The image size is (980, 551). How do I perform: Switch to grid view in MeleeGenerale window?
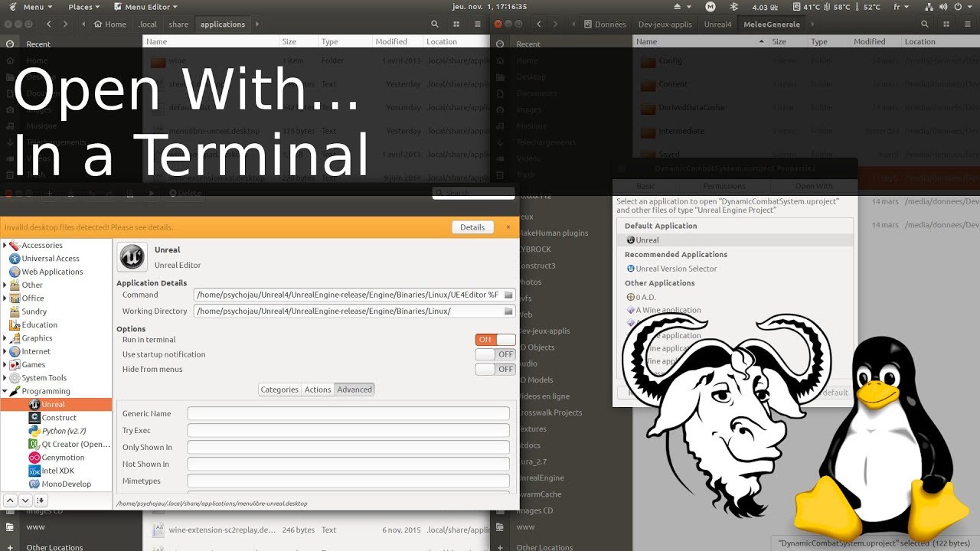tap(946, 24)
